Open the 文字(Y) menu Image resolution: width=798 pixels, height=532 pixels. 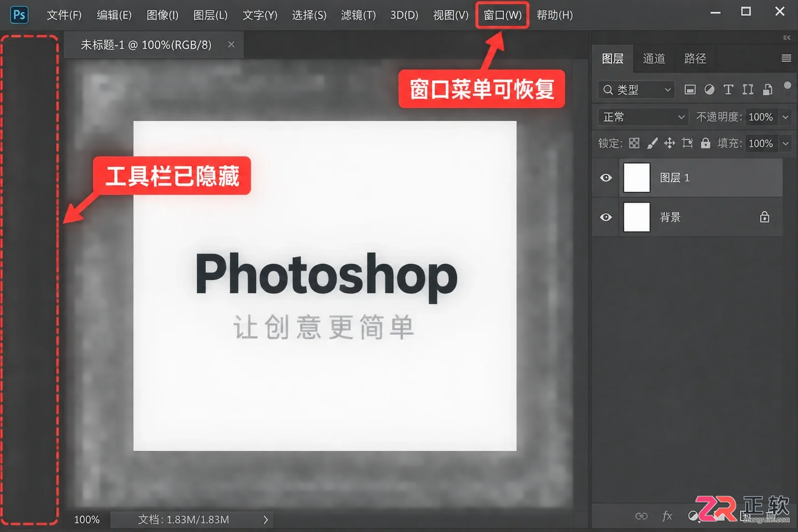tap(260, 15)
